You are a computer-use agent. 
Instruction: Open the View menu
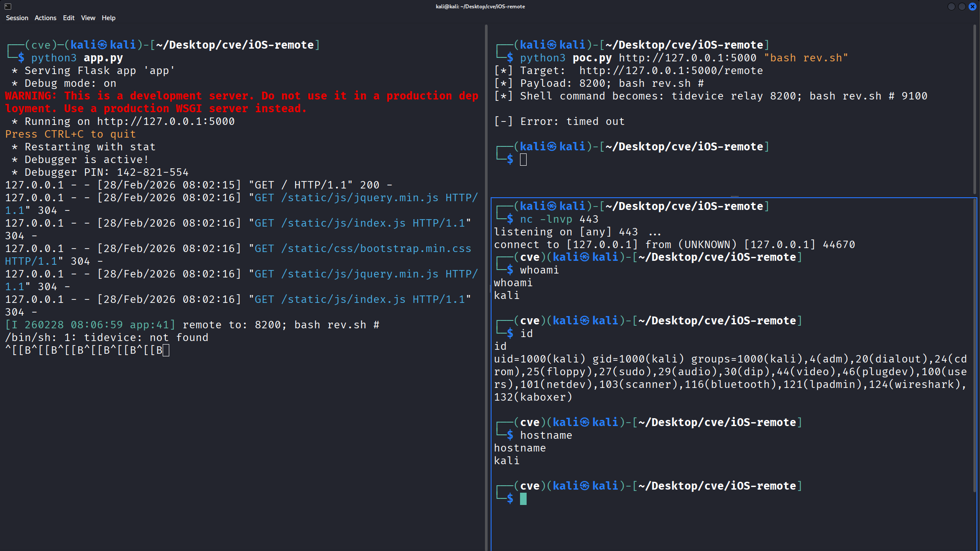click(x=88, y=18)
